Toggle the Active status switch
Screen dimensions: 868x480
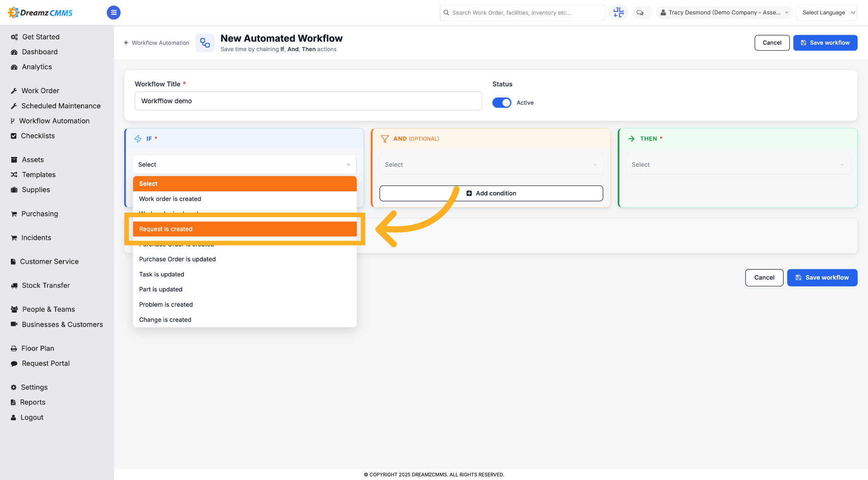tap(502, 103)
